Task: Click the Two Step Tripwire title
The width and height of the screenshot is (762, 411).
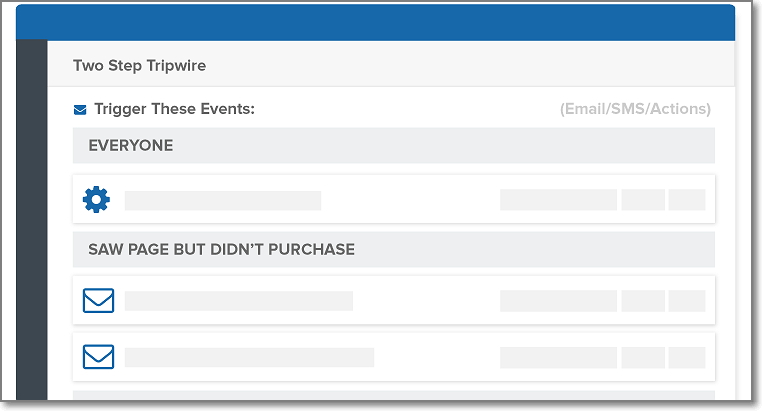Action: (139, 66)
